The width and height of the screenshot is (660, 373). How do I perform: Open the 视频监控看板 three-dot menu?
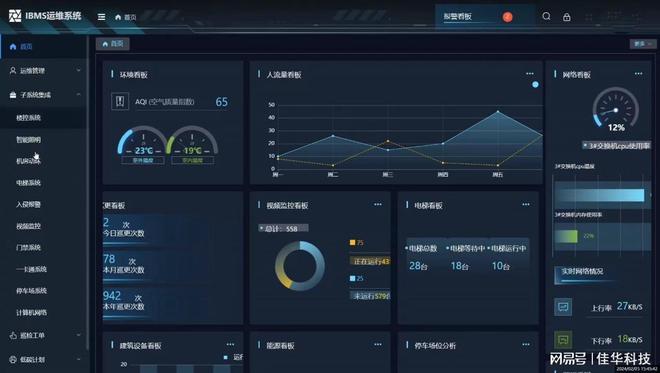tap(378, 204)
